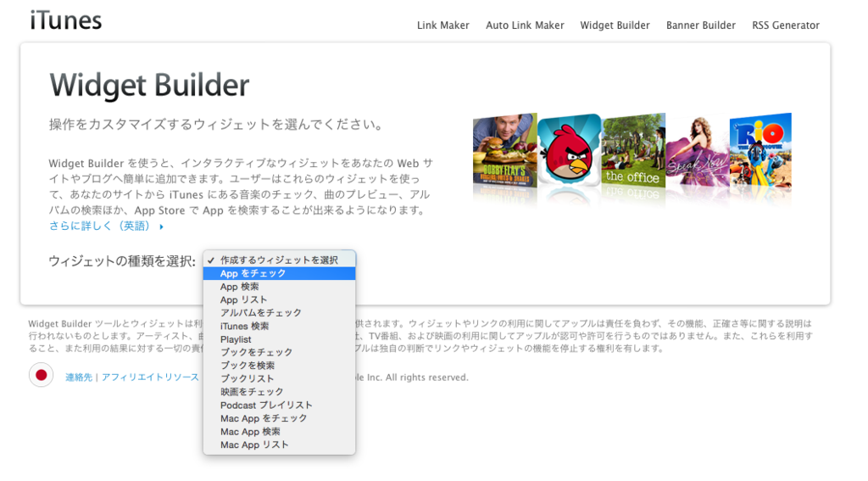The width and height of the screenshot is (868, 481).
Task: Select Mac App 検索 option
Action: tap(279, 432)
